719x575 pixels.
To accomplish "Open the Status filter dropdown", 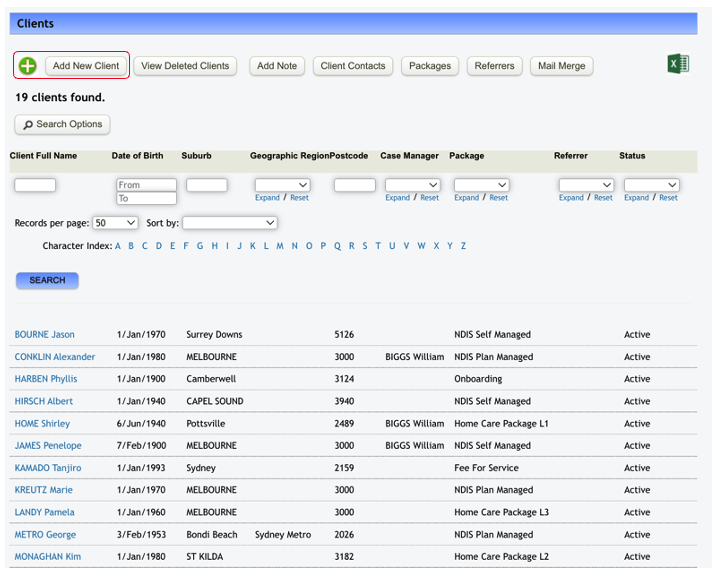I will pyautogui.click(x=651, y=185).
